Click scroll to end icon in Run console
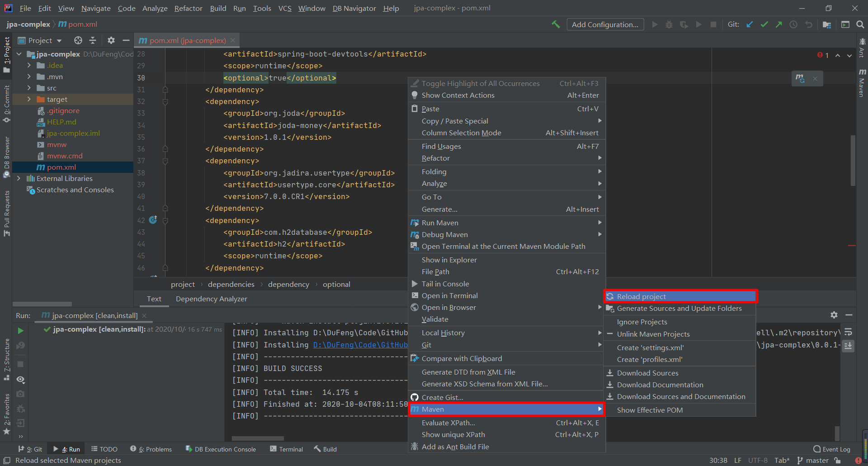Viewport: 868px width, 466px height. pos(849,346)
